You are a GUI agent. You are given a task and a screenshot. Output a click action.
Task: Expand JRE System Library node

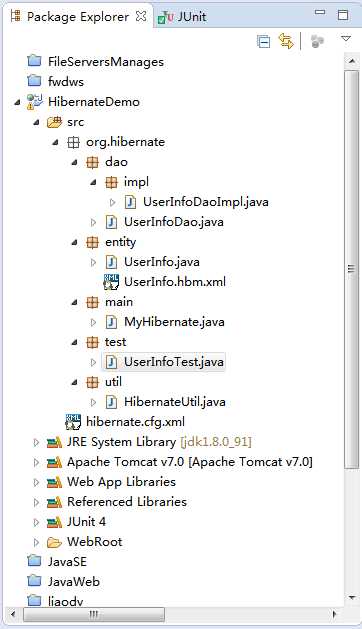(x=36, y=442)
